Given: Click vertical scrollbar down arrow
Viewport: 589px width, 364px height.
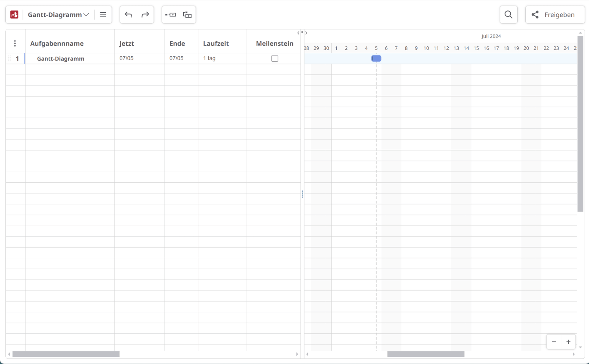Looking at the screenshot, I should click(580, 347).
